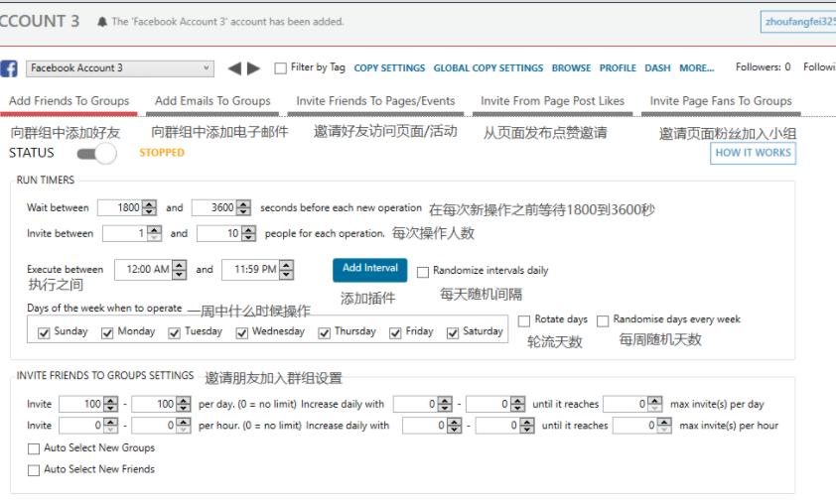
Task: Click the first Invite per day 100 field
Action: tap(81, 404)
